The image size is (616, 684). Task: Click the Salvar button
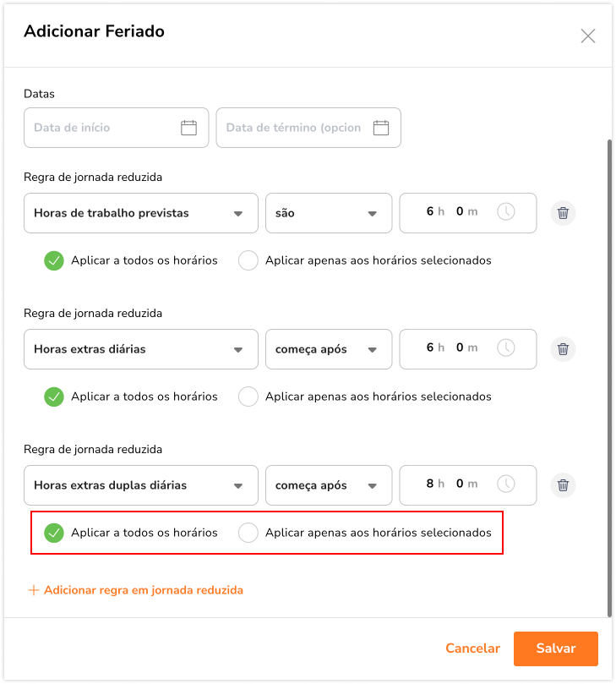pos(556,648)
